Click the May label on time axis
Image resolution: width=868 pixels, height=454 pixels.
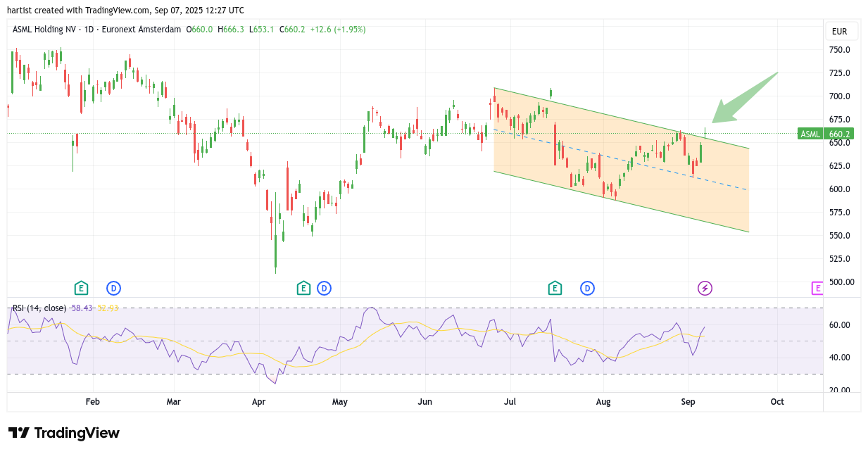(340, 402)
